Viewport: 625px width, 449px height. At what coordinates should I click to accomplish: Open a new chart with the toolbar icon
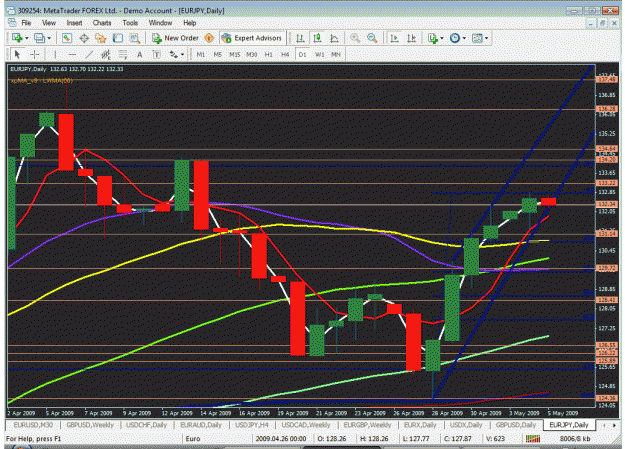17,38
